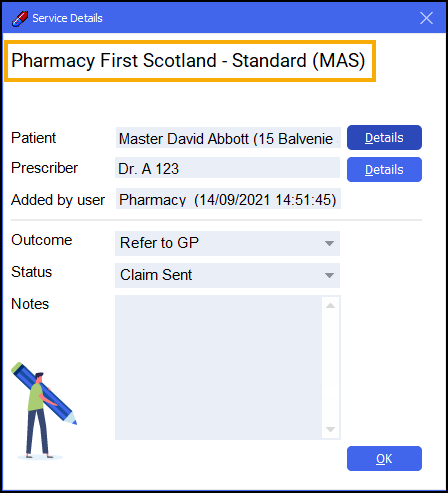Viewport: 448px width, 493px height.
Task: Click the Patient name field
Action: (x=228, y=137)
